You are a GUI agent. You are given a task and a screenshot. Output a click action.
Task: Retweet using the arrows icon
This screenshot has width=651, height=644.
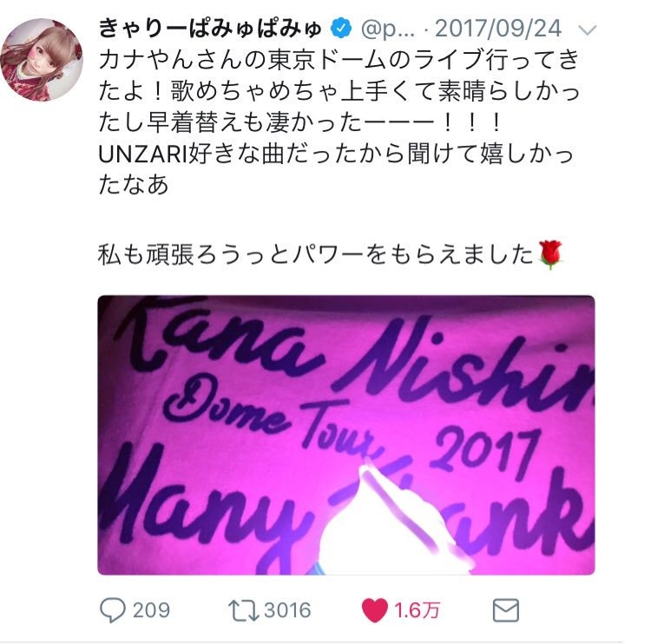click(243, 610)
